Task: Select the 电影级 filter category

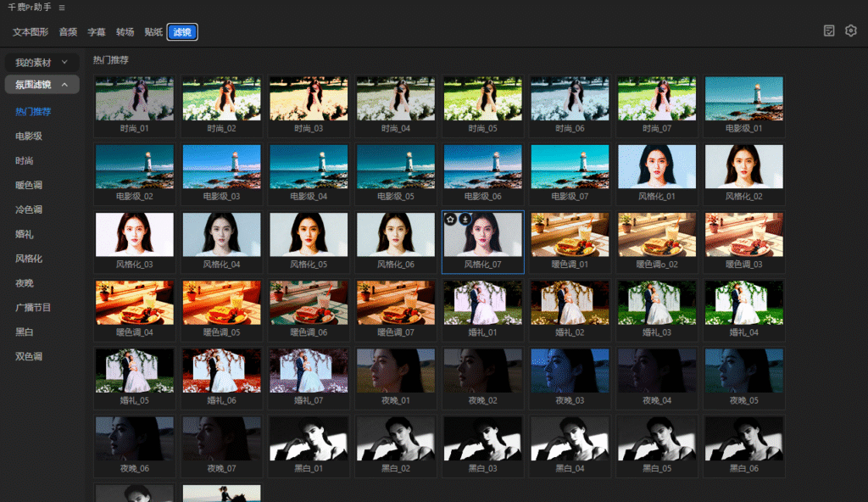Action: click(x=29, y=137)
